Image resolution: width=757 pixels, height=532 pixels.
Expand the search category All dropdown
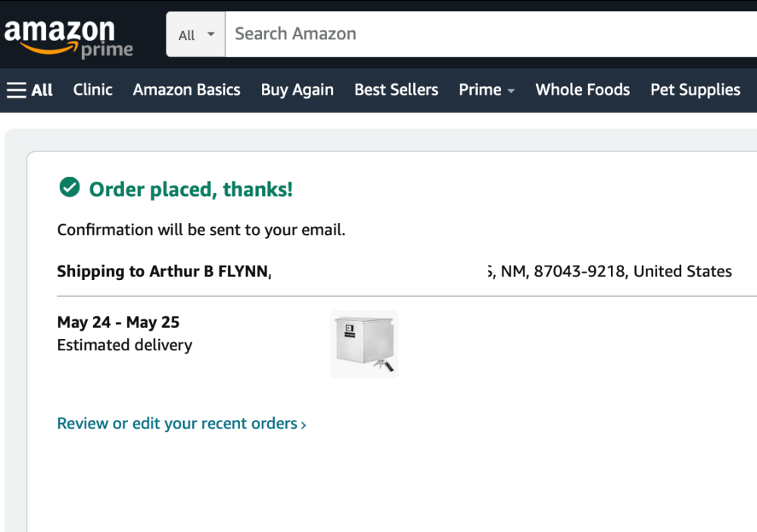pos(196,35)
